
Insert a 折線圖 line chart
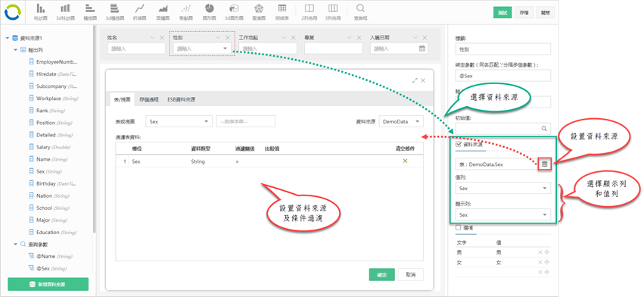coord(140,12)
